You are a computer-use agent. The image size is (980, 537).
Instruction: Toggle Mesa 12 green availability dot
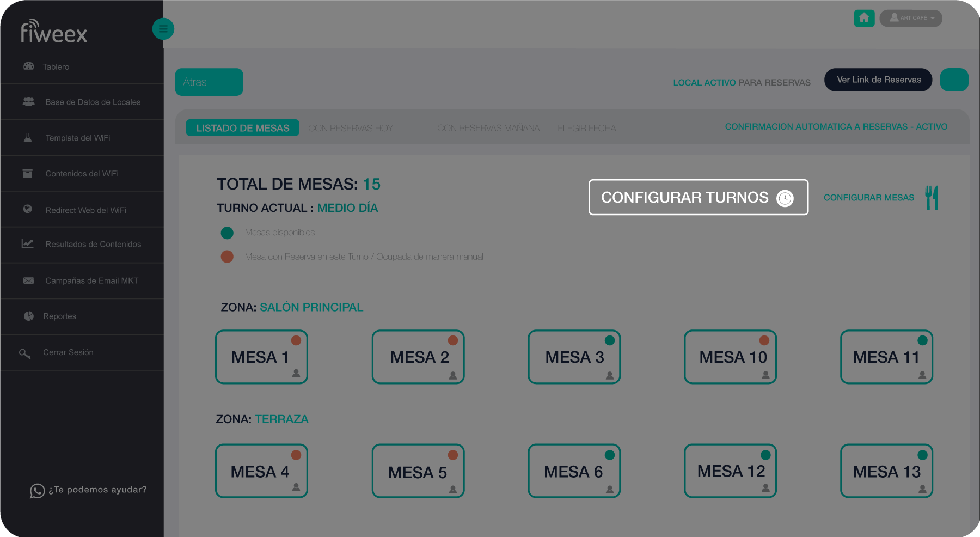(765, 455)
